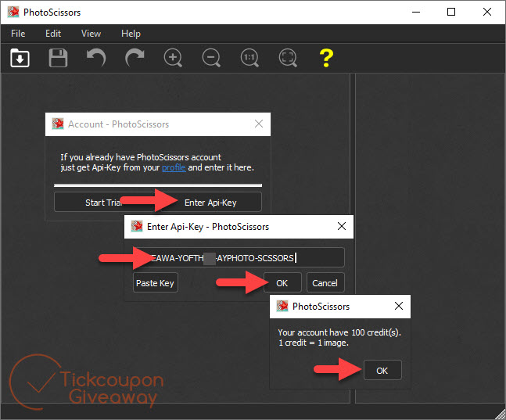Screen dimensions: 506x420
Task: Open help using the yellow question mark
Action: click(326, 58)
